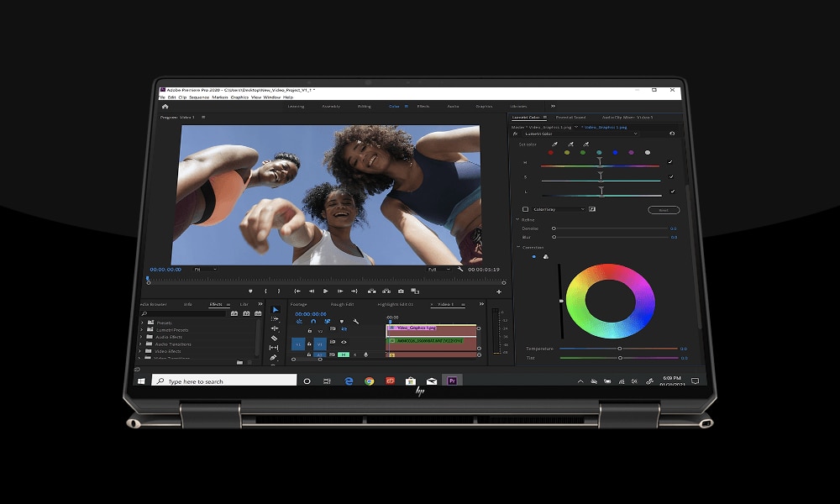840x504 pixels.
Task: Open the Sequence menu
Action: pyautogui.click(x=199, y=97)
